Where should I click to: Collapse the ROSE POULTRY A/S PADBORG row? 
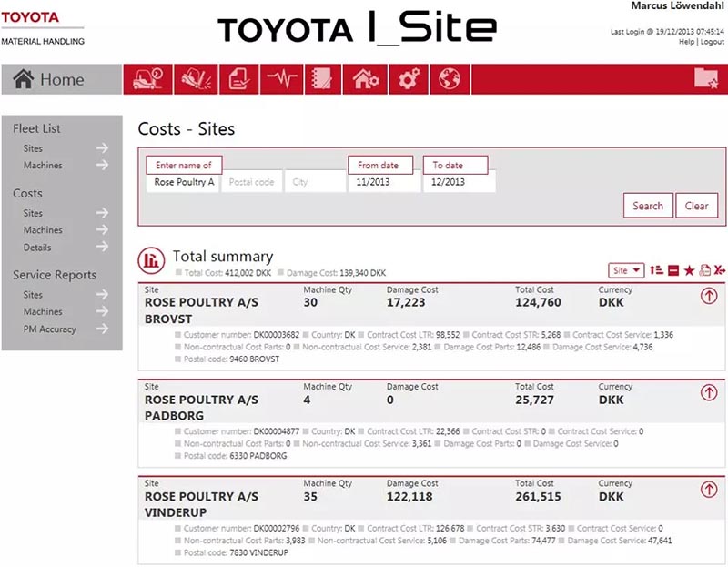pos(709,393)
